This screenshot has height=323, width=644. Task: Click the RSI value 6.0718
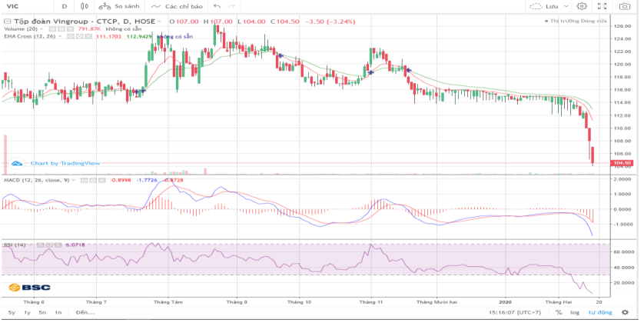click(75, 245)
